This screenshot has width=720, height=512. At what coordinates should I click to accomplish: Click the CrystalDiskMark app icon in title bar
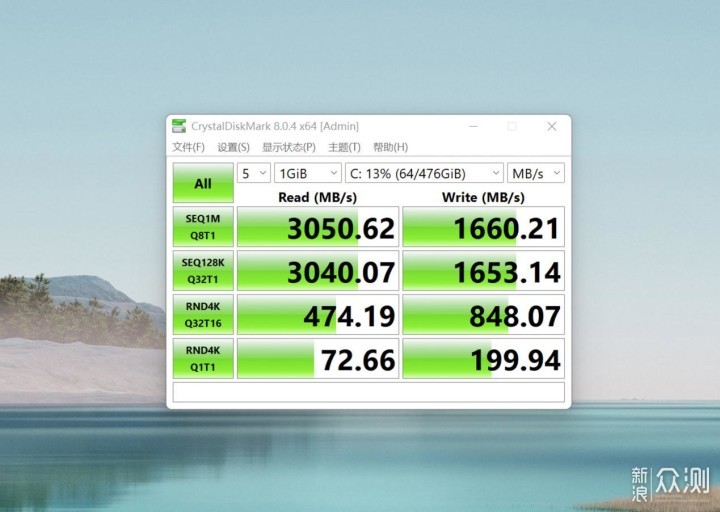click(x=179, y=126)
